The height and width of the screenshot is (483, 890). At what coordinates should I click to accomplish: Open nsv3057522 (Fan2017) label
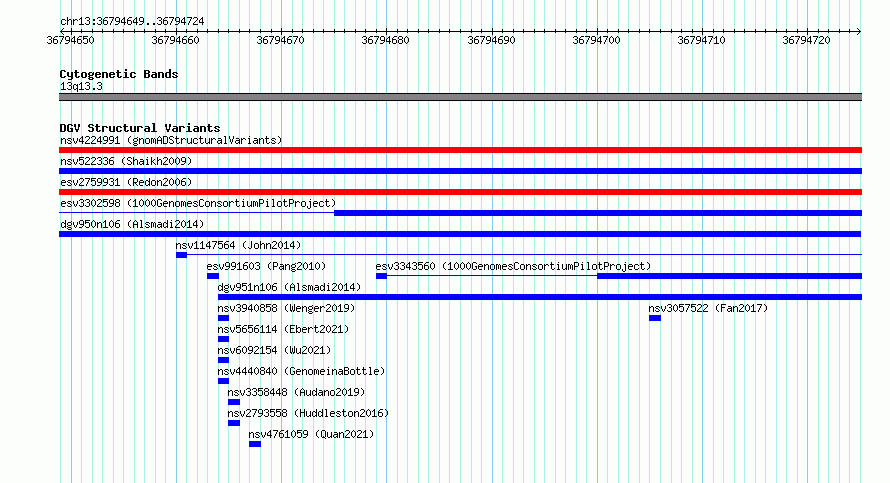[708, 308]
